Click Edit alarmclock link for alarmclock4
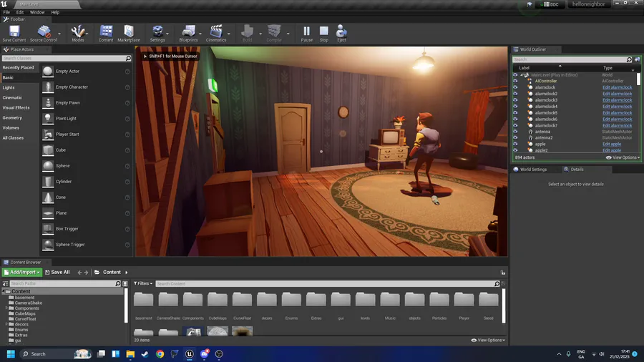The height and width of the screenshot is (362, 644). [x=617, y=107]
